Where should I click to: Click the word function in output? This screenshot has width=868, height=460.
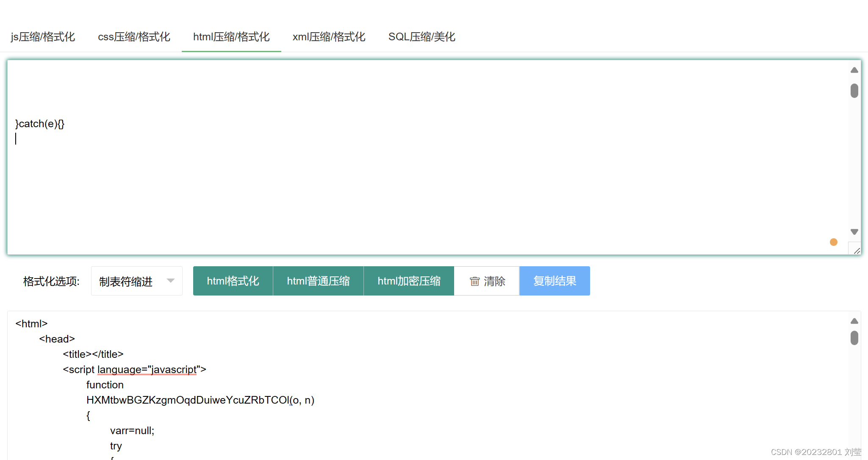click(x=105, y=385)
